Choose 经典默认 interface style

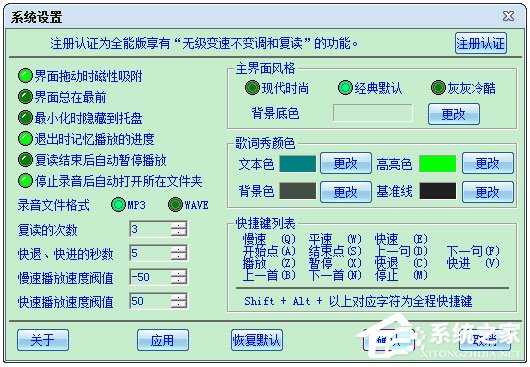coord(370,88)
